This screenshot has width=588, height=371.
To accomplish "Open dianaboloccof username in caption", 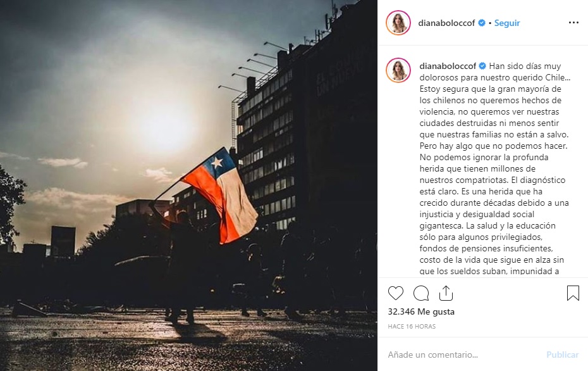I will point(448,66).
